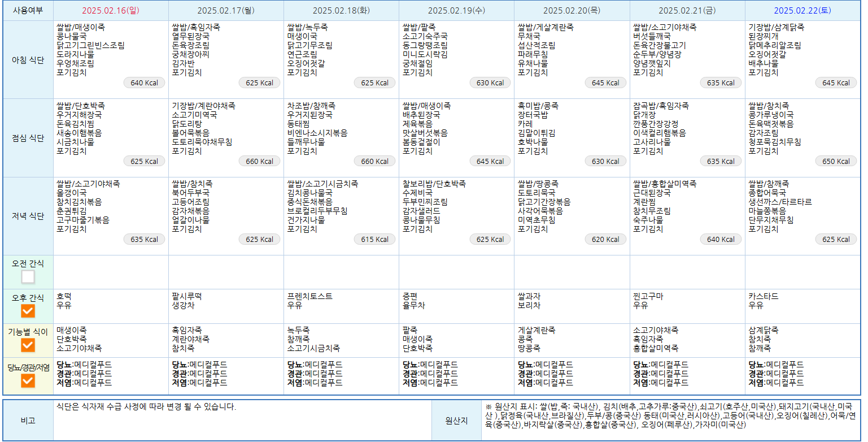The height and width of the screenshot is (442, 868).
Task: Click the 닭고기그린빈스조림 menu item
Action: click(x=90, y=45)
